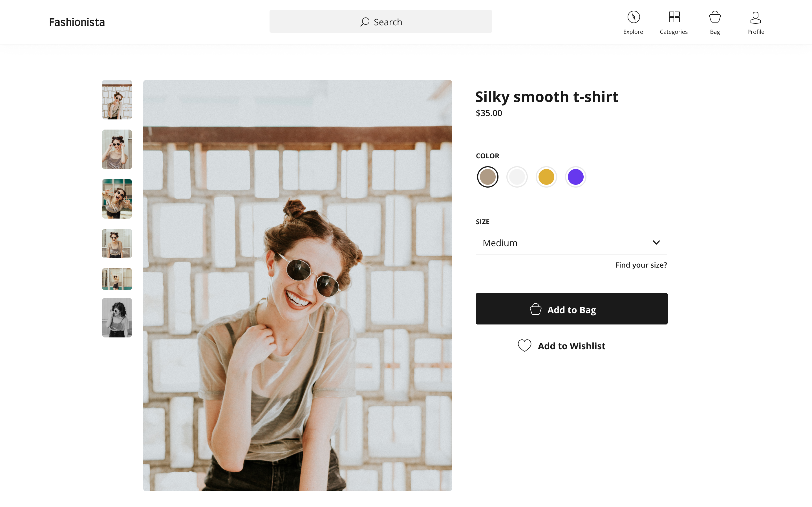The image size is (812, 507).
Task: Select the white color option
Action: point(517,177)
